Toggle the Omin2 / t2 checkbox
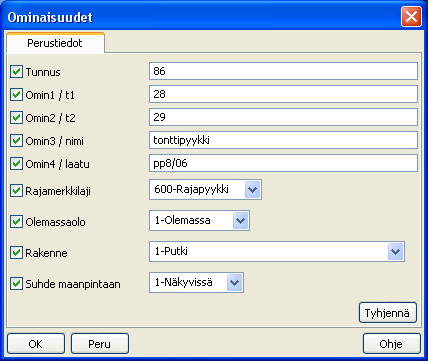Image resolution: width=428 pixels, height=361 pixels. point(16,118)
